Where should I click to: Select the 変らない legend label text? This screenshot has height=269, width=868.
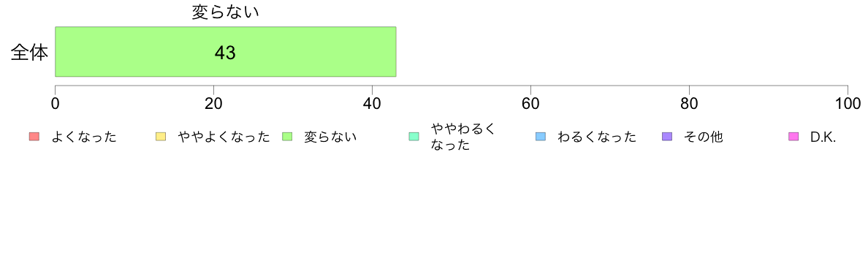coord(330,137)
